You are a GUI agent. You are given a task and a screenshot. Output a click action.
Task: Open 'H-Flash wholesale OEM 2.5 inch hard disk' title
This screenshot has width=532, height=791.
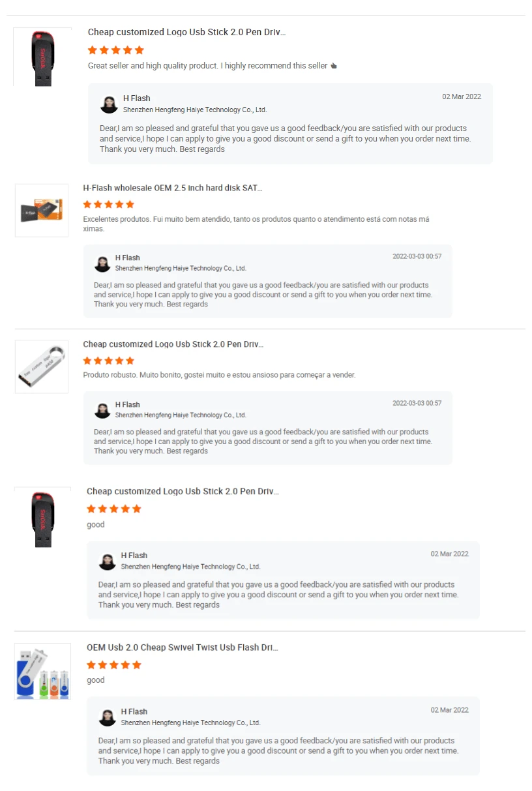tap(172, 188)
